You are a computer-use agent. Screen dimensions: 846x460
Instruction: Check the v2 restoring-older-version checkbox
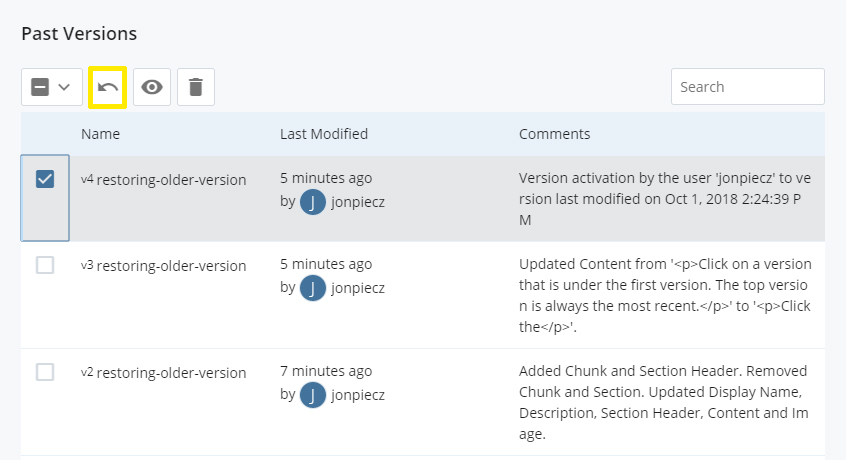tap(45, 372)
